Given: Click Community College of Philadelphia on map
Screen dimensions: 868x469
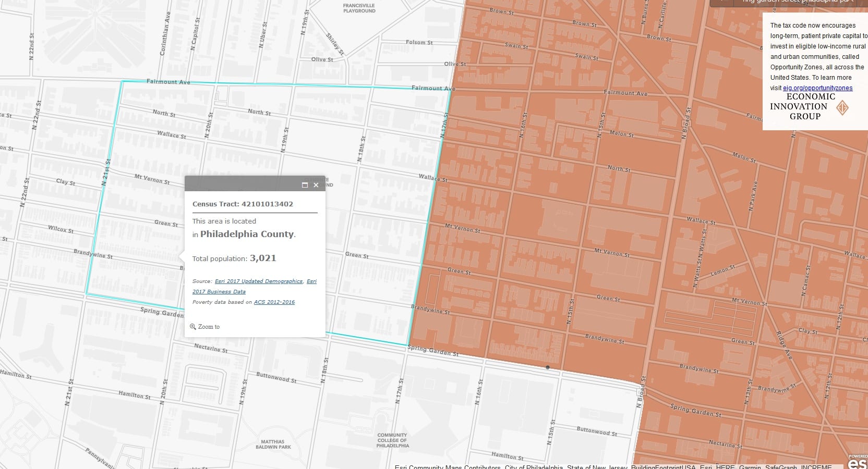Looking at the screenshot, I should pyautogui.click(x=392, y=440).
